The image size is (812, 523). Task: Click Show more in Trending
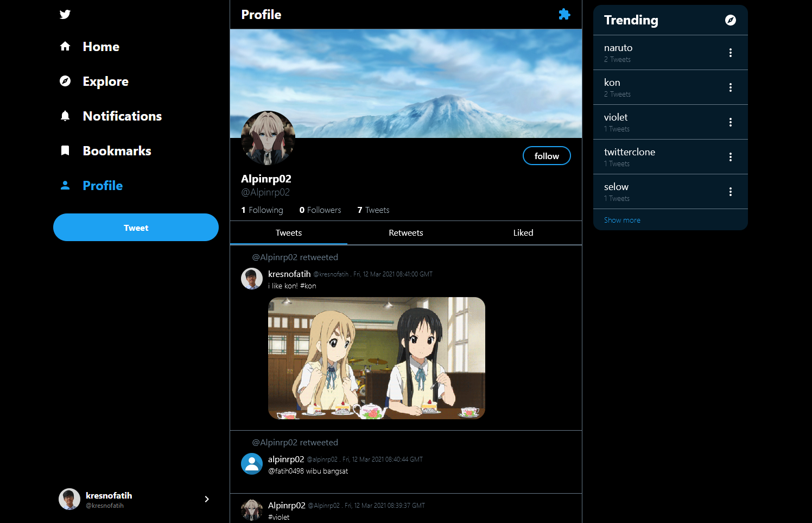click(622, 220)
